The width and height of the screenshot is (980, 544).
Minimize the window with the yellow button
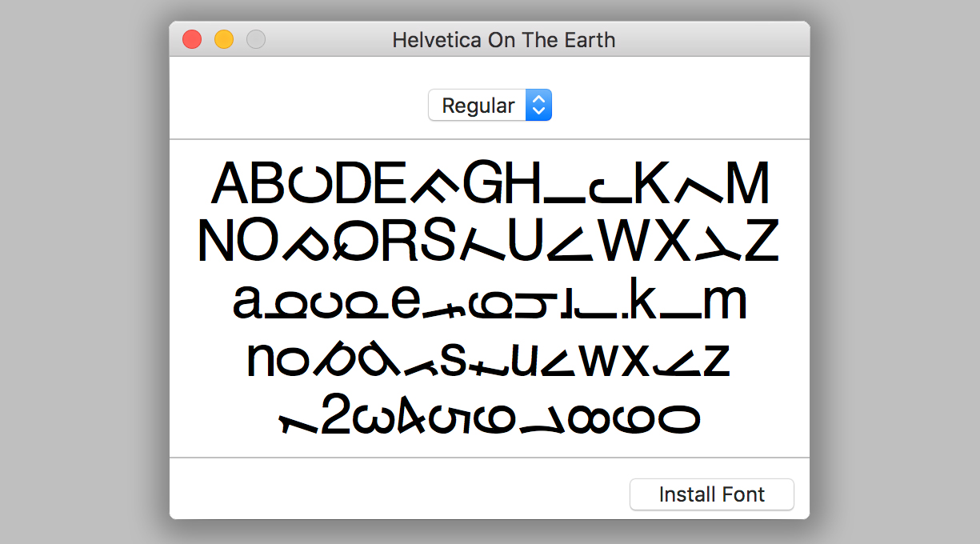(224, 39)
